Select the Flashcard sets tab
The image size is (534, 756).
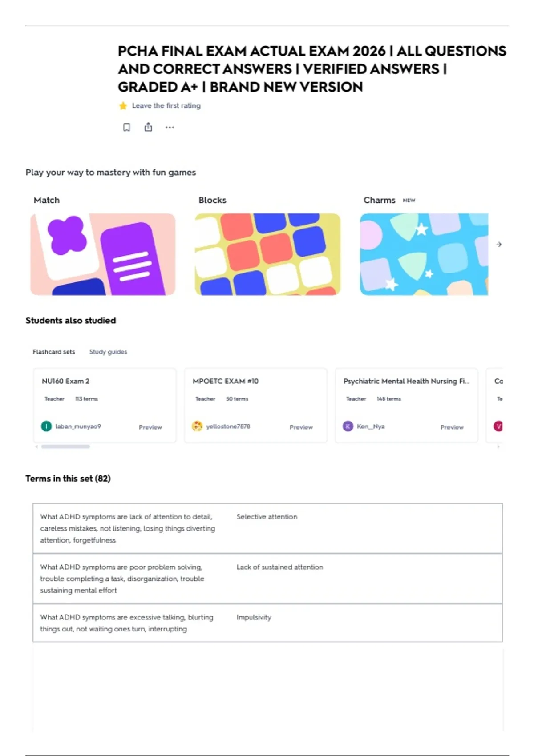[x=54, y=352]
